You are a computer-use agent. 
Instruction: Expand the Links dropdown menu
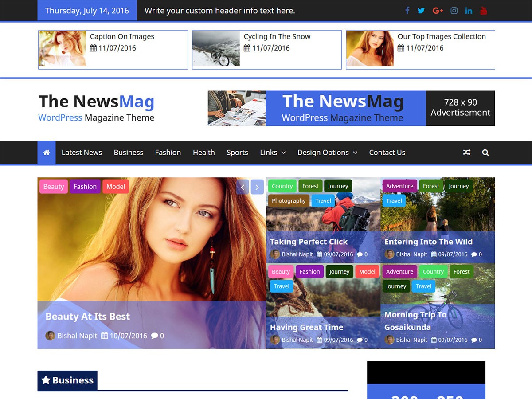click(x=273, y=153)
